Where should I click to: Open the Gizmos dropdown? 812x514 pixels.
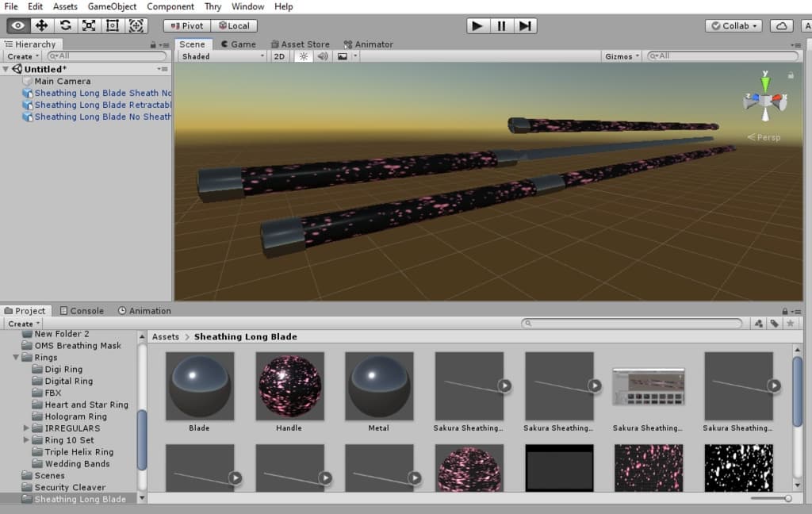[x=622, y=56]
